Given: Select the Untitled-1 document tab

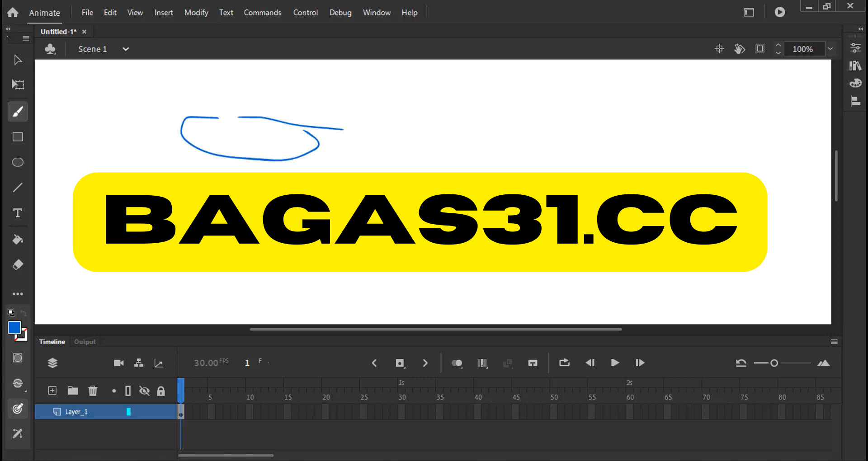Looking at the screenshot, I should click(59, 32).
